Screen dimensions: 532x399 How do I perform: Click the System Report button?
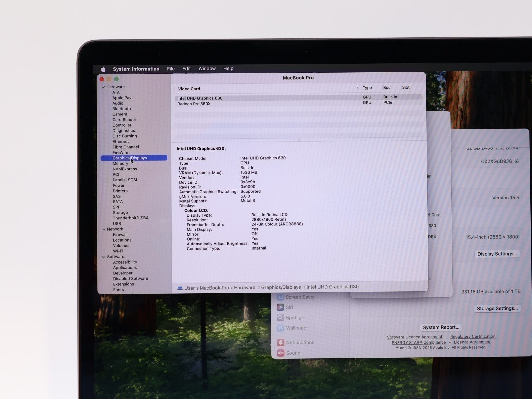441,327
